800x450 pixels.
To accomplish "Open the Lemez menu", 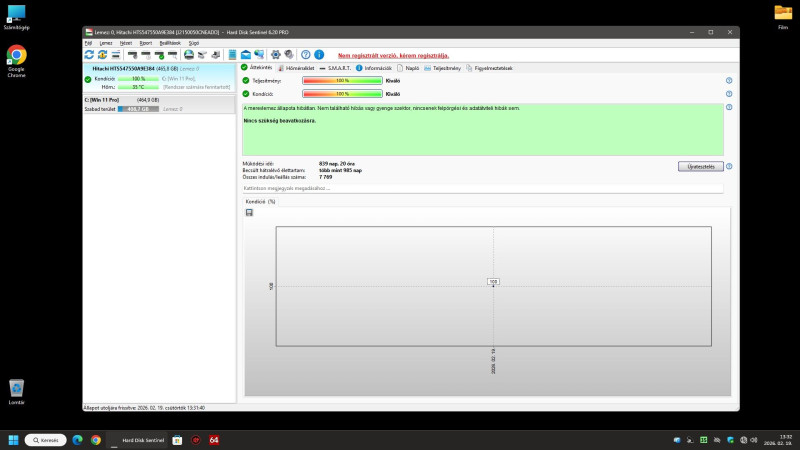I will coord(106,43).
